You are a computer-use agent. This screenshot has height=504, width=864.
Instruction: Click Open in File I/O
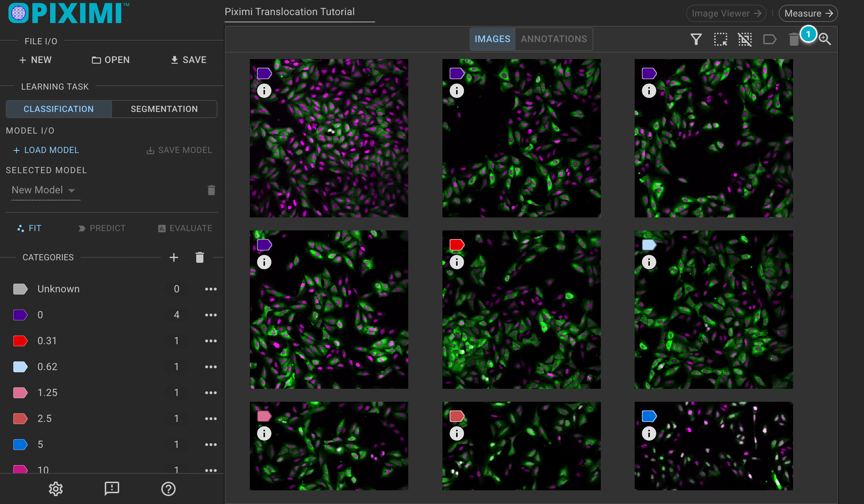point(111,60)
